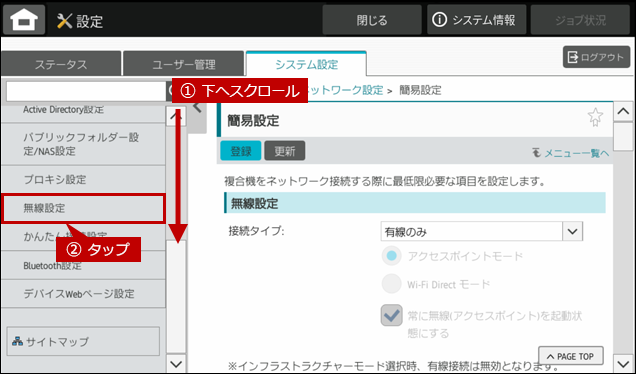Open パブリックフォルダー設定/NAS設定 item
Viewport: 636px width, 374px height.
[x=83, y=144]
